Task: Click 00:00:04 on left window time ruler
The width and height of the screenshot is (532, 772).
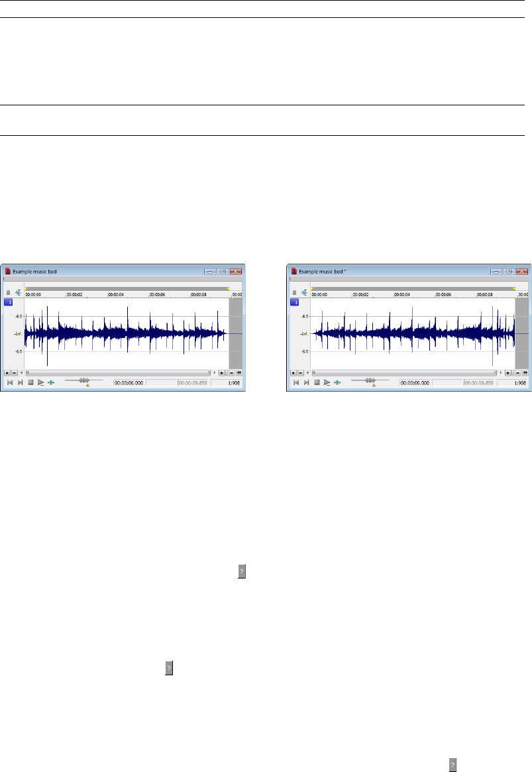Action: pos(116,295)
